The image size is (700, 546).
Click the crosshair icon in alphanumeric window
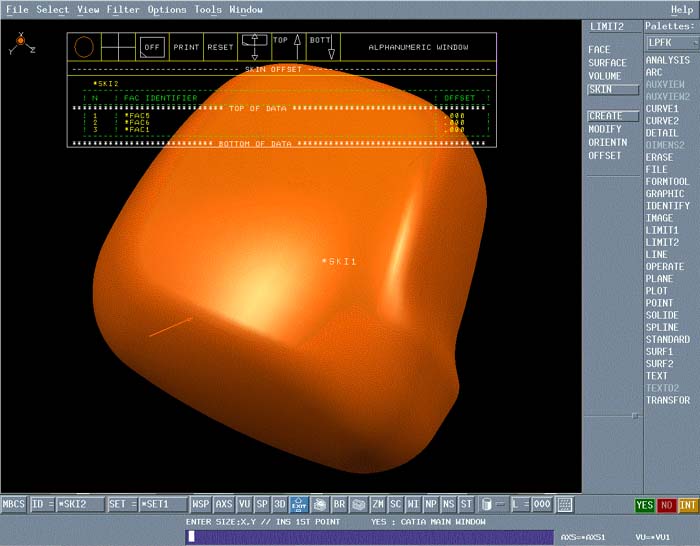pyautogui.click(x=119, y=47)
